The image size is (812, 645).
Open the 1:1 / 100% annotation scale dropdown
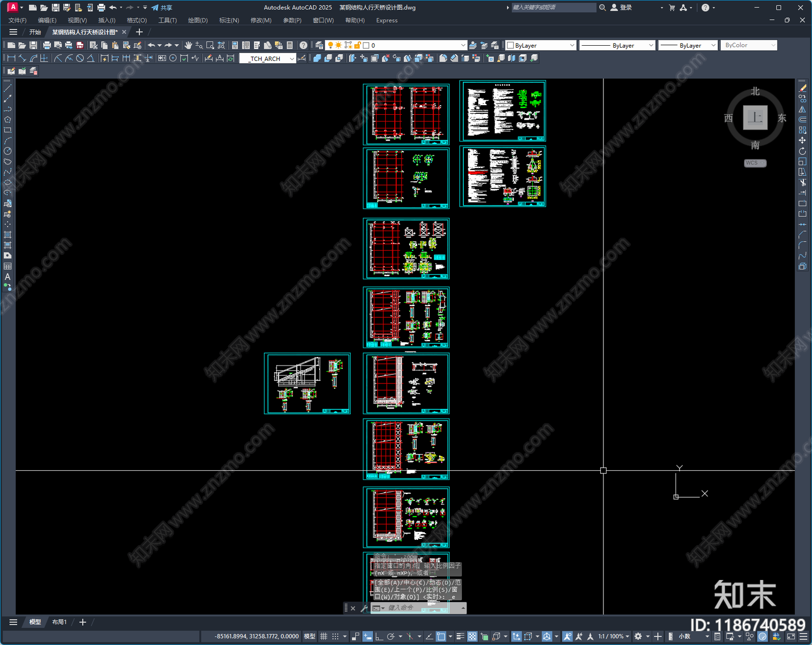(x=614, y=636)
